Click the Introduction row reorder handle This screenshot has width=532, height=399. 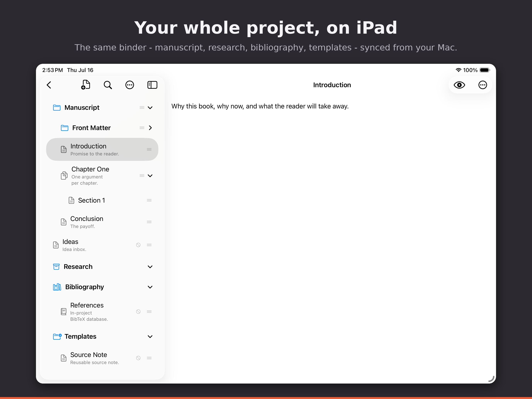pos(149,149)
